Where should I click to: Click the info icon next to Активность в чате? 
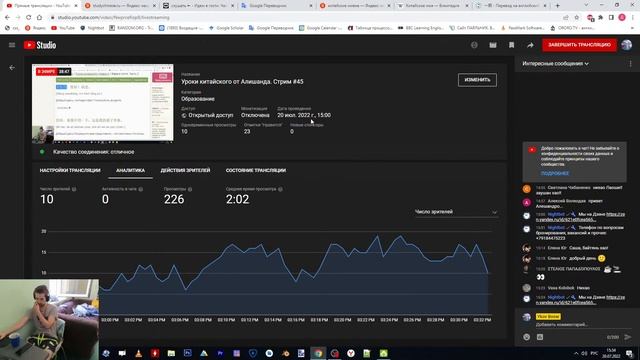(x=141, y=189)
